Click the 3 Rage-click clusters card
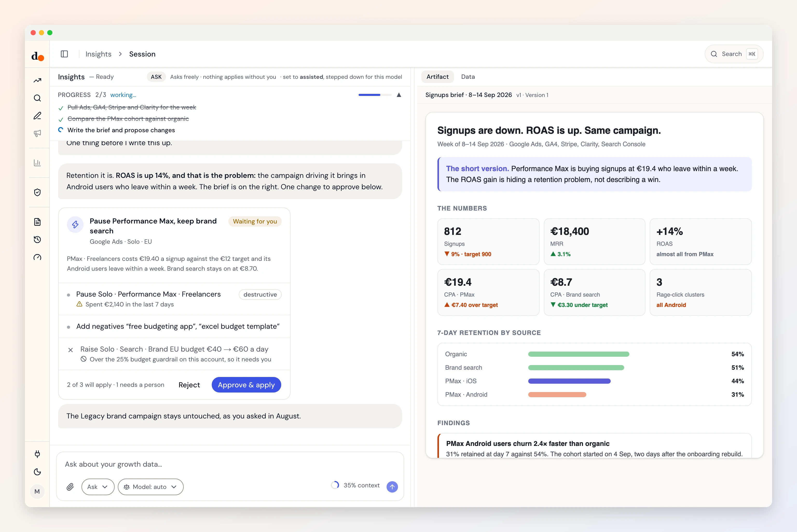Image resolution: width=797 pixels, height=532 pixels. (700, 292)
